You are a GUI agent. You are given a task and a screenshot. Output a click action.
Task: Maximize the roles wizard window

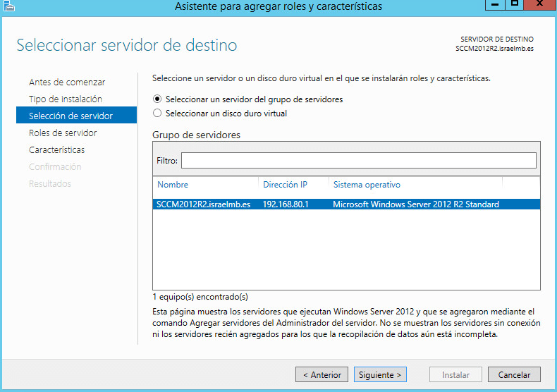coord(515,6)
